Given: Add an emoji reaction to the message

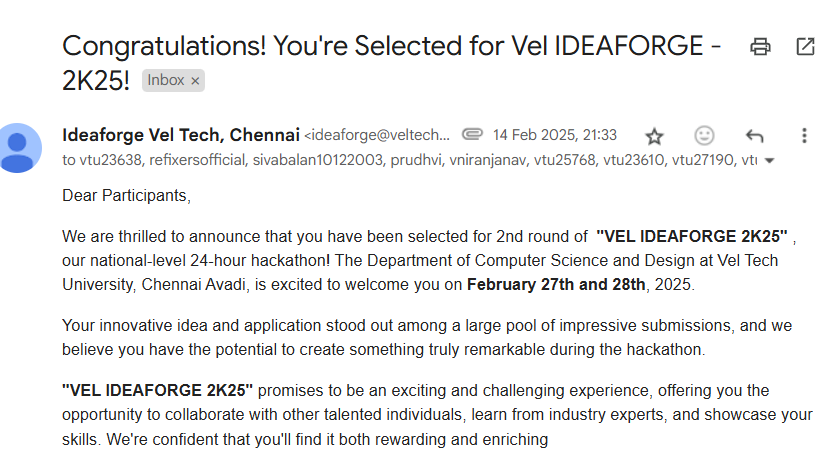Looking at the screenshot, I should [704, 136].
